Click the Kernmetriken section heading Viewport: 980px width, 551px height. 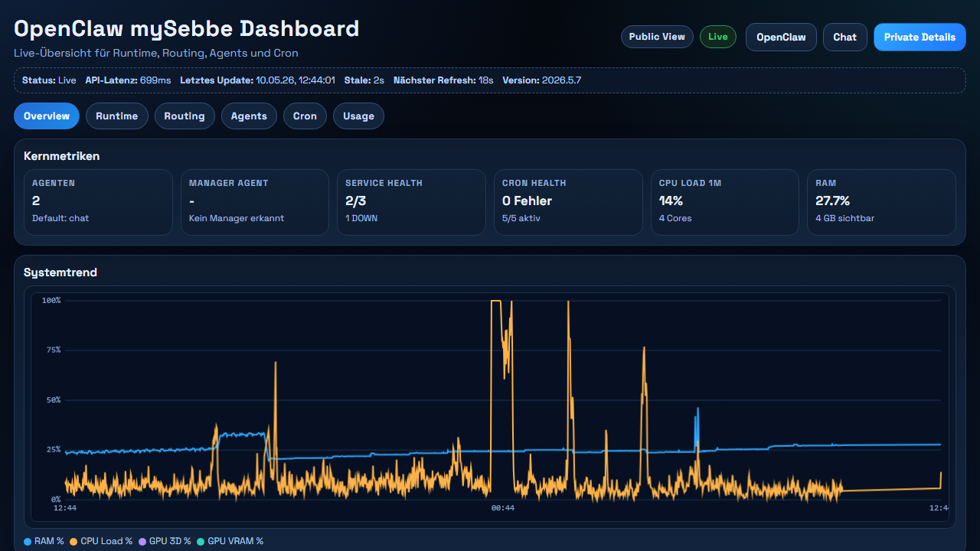[x=62, y=156]
